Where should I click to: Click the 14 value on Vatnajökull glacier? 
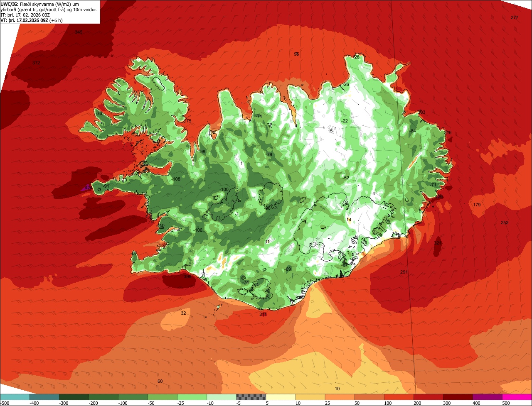tap(349, 220)
